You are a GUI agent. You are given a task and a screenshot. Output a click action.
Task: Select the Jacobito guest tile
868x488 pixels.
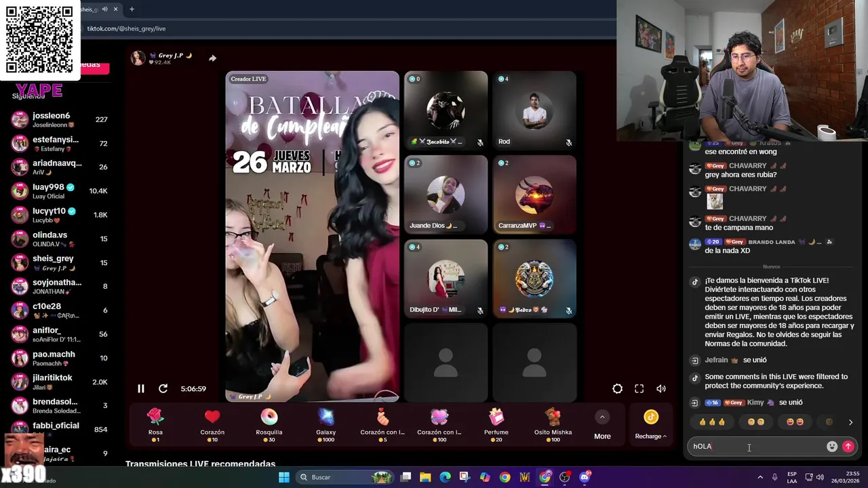(446, 110)
